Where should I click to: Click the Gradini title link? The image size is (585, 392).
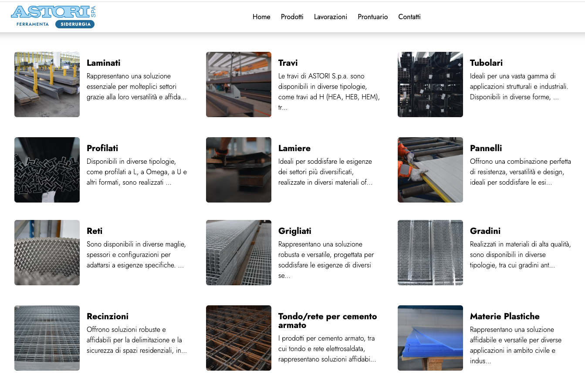(485, 231)
